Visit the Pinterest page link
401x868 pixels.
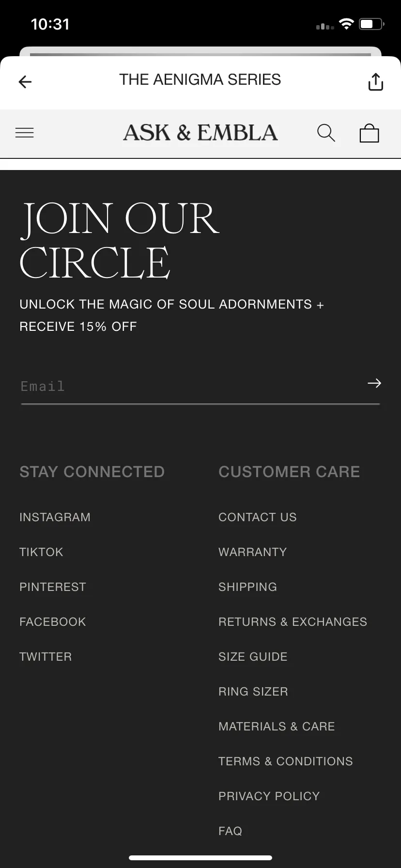click(x=53, y=587)
